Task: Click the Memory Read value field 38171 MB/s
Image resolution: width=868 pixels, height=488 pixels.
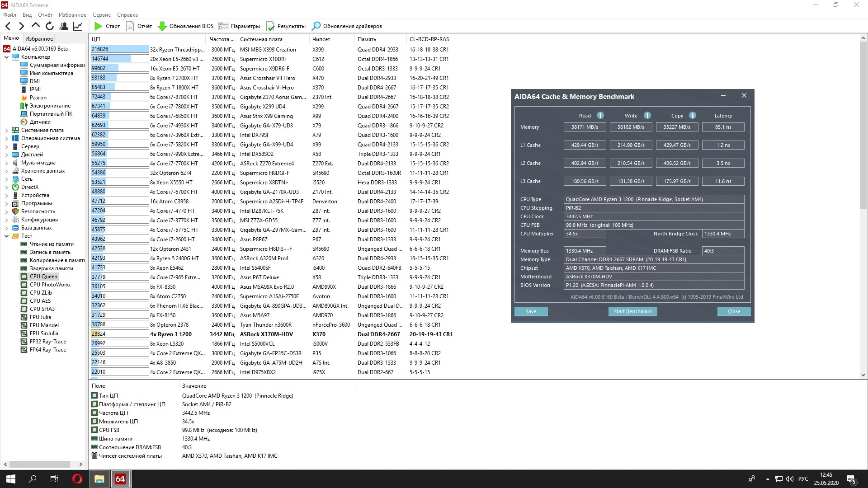Action: pyautogui.click(x=585, y=127)
